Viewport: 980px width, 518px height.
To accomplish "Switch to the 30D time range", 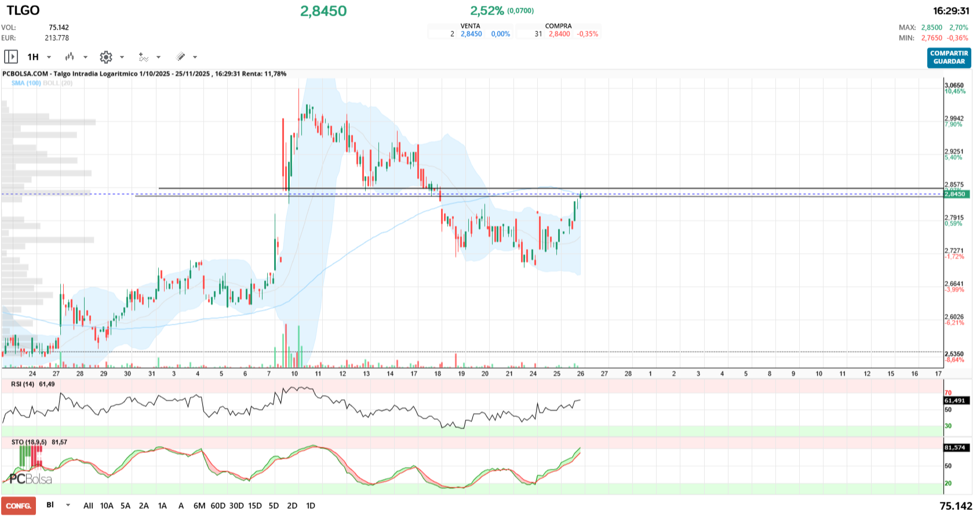I will tap(236, 506).
